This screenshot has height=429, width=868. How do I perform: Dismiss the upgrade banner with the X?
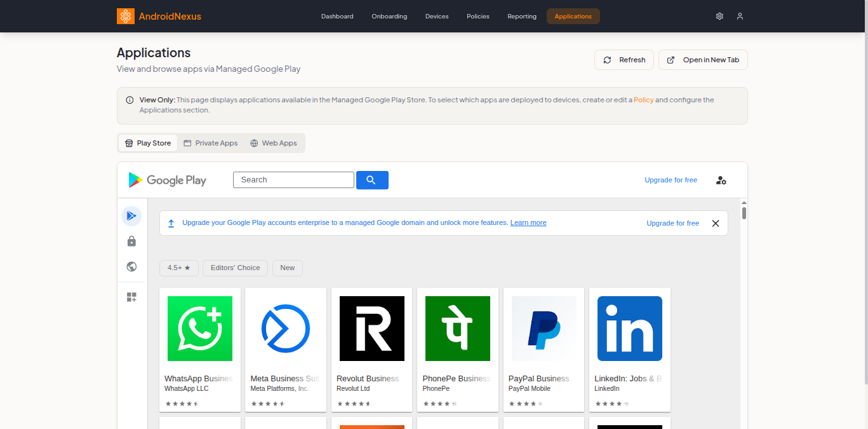716,223
